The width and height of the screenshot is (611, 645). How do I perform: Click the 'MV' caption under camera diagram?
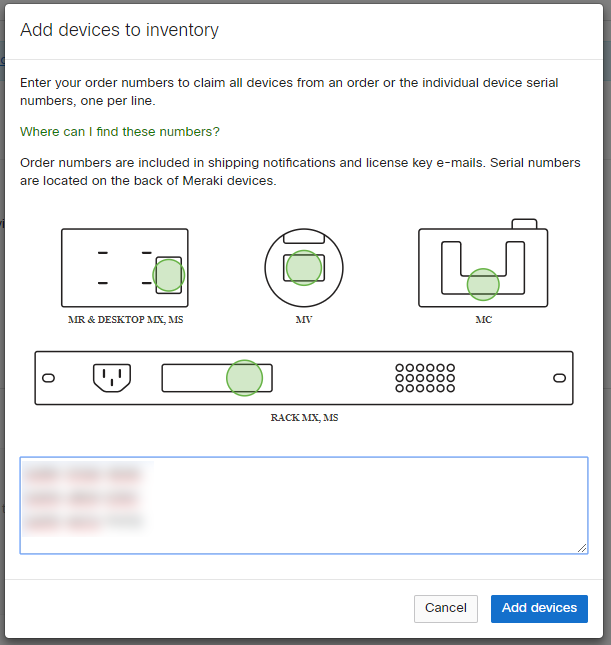304,320
